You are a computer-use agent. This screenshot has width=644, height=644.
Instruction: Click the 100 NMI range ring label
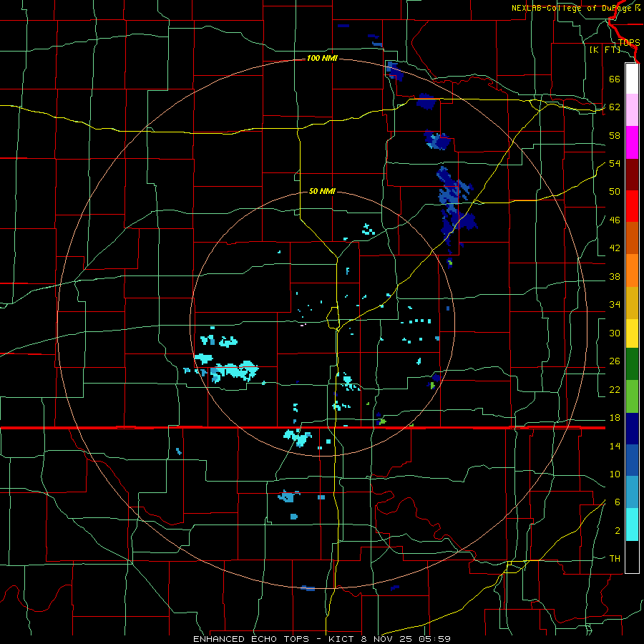(x=322, y=59)
